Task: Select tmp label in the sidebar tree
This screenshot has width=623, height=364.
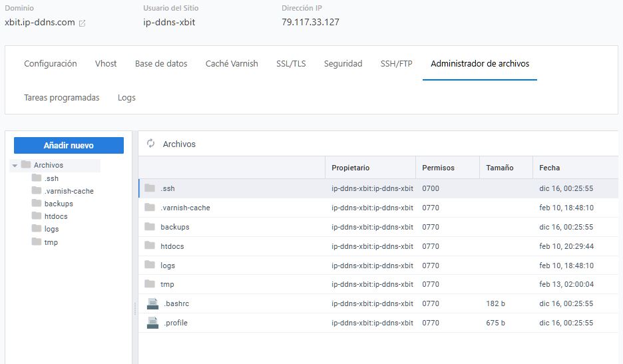Action: pyautogui.click(x=51, y=242)
